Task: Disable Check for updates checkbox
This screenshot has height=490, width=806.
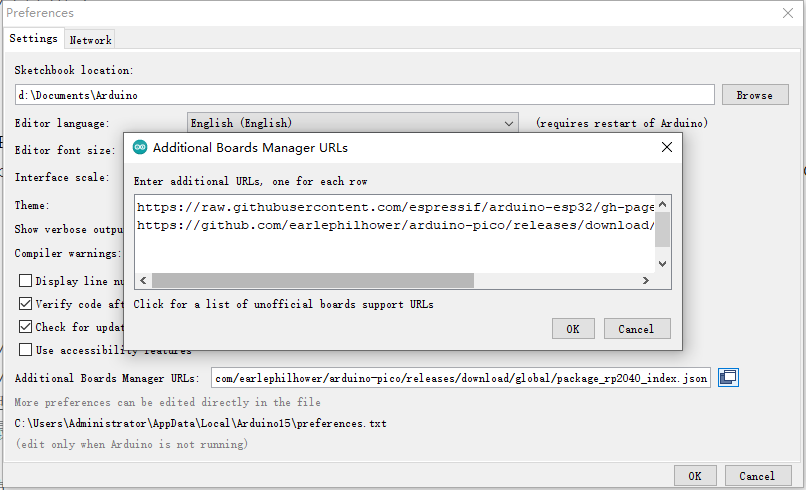Action: click(x=25, y=327)
